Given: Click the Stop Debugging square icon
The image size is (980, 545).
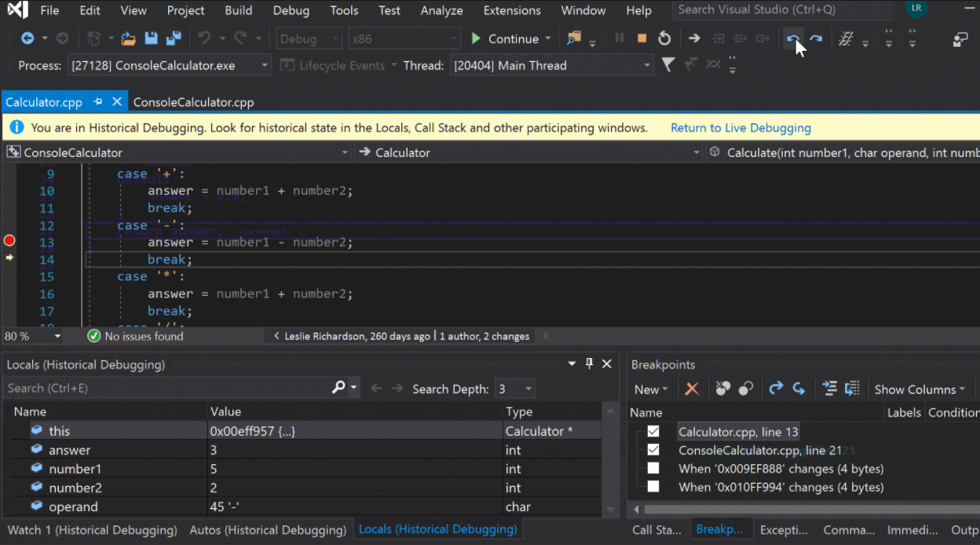Looking at the screenshot, I should [642, 38].
